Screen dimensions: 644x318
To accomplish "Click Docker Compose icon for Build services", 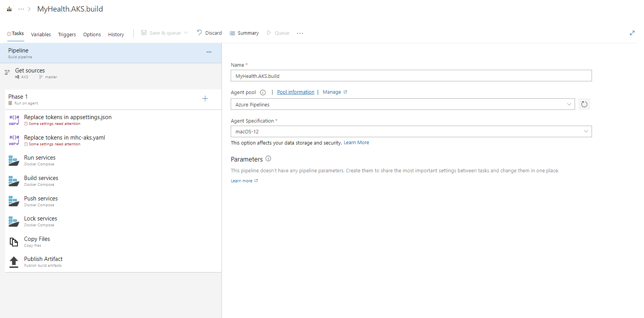I will coord(14,181).
